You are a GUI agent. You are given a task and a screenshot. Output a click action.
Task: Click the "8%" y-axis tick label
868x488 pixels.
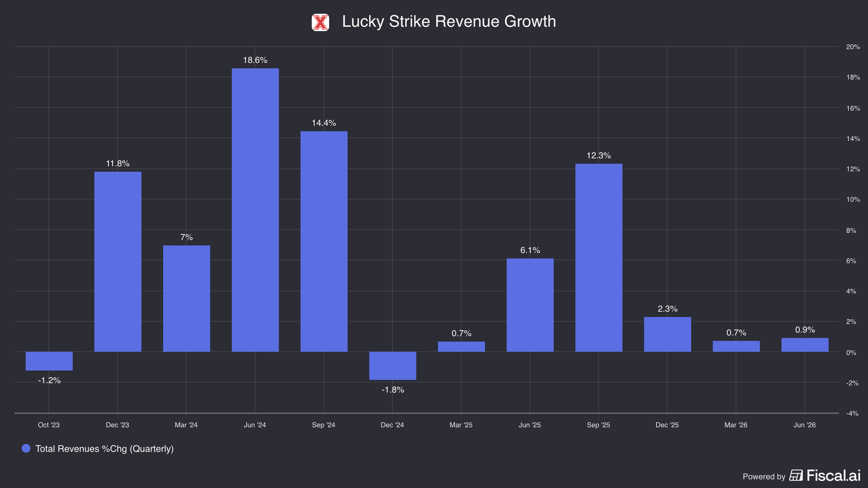tap(851, 230)
